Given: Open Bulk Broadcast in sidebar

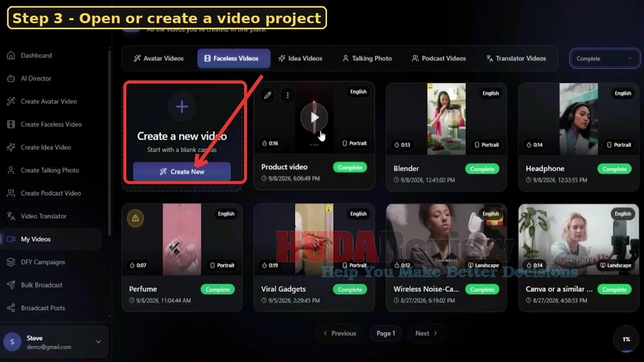Looking at the screenshot, I should coord(35,285).
